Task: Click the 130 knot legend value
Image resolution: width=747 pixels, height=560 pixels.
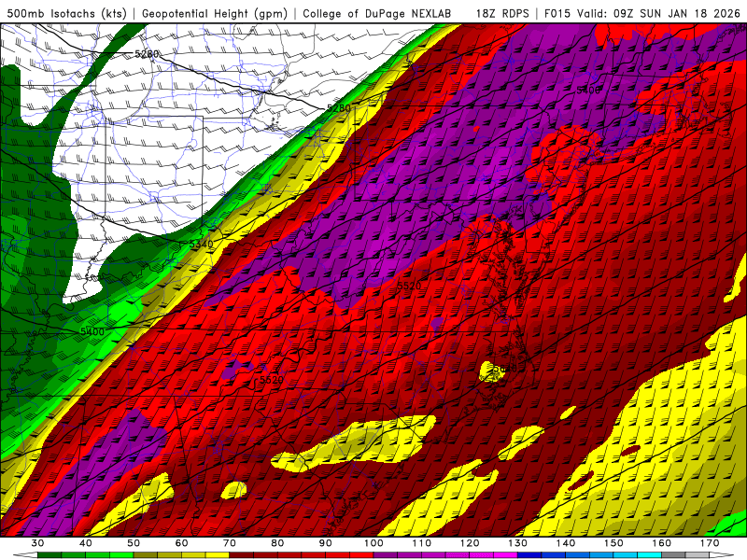Action: [x=517, y=543]
